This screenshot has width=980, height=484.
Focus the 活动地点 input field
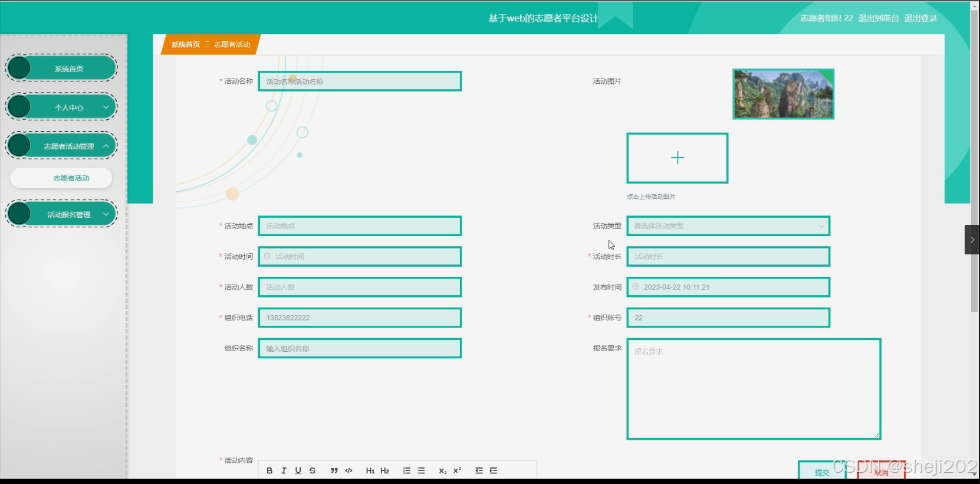coord(360,226)
